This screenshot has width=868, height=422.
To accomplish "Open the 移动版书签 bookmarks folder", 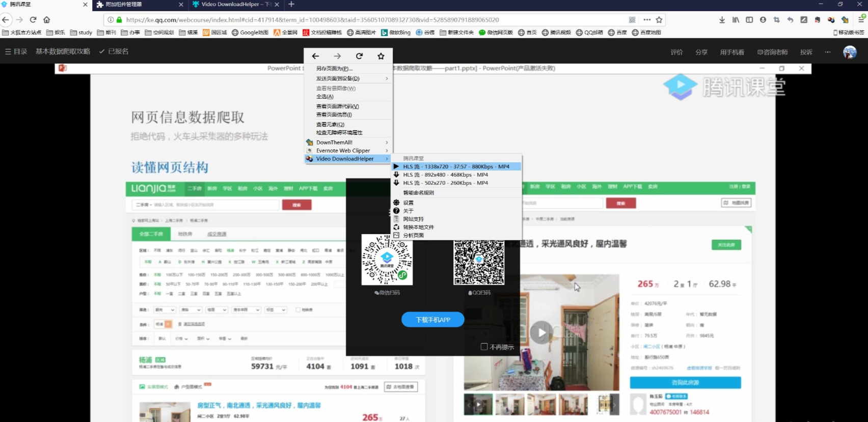I will [849, 33].
